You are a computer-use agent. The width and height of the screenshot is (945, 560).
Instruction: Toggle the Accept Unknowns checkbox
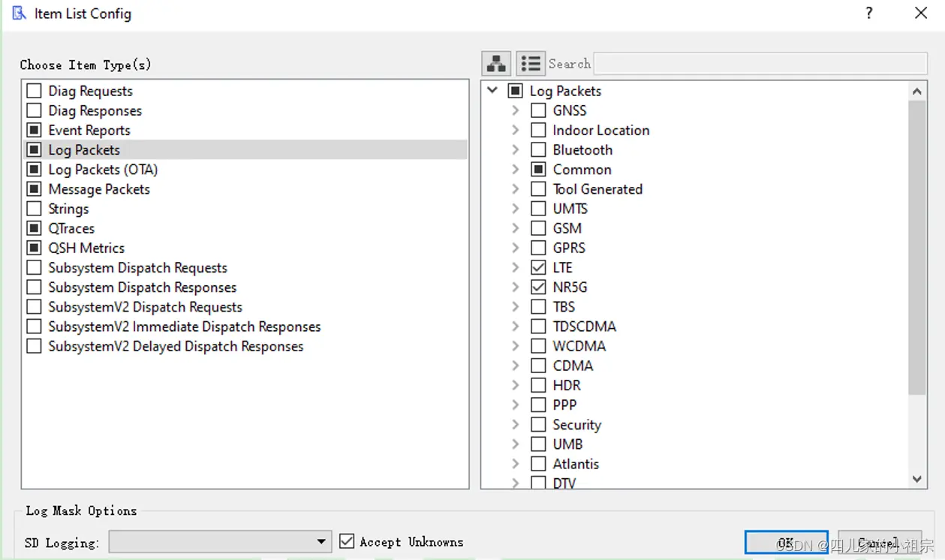point(347,541)
